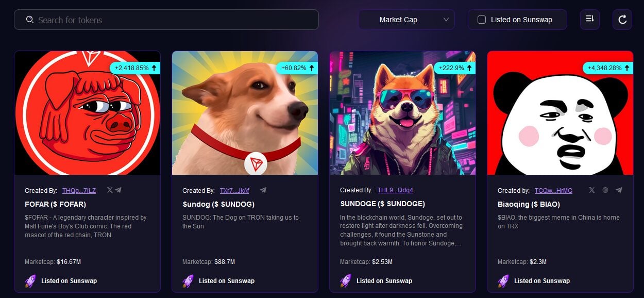
Task: Open creator address THL9...Qdg4 link
Action: [395, 190]
